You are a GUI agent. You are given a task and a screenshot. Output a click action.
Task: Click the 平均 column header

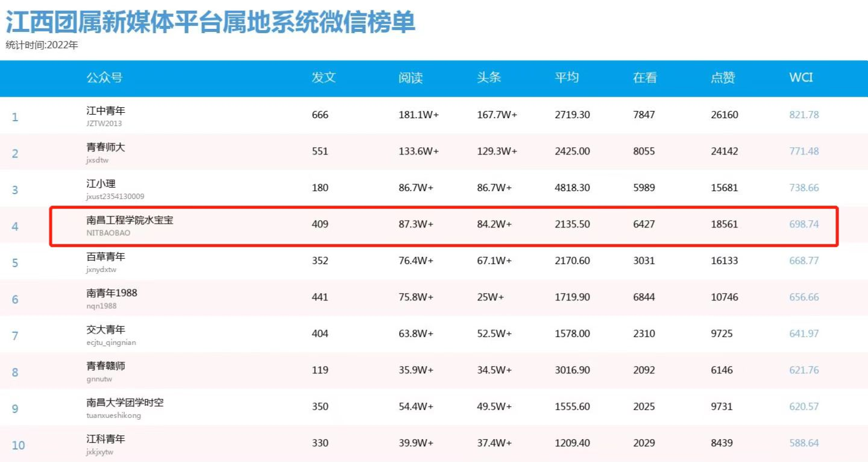point(567,78)
